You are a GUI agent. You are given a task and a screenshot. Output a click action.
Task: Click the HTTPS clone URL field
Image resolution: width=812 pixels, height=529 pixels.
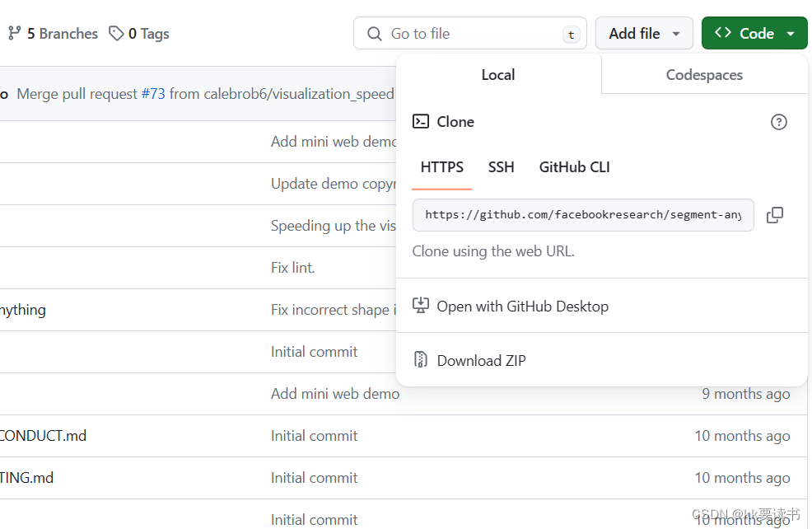(583, 214)
